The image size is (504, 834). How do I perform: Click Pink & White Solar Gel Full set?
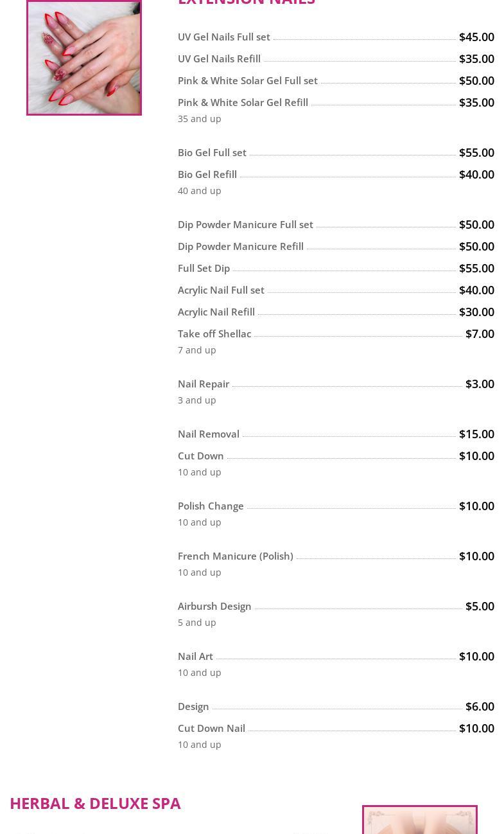click(x=248, y=81)
